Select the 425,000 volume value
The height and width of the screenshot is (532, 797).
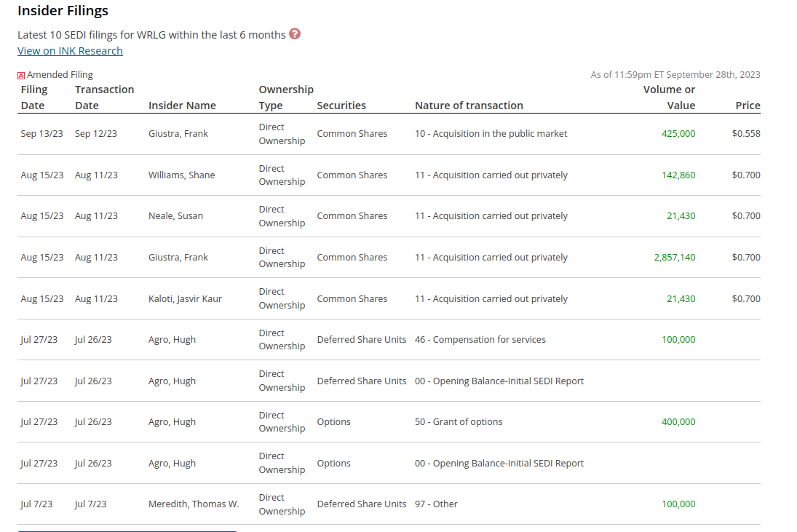678,134
